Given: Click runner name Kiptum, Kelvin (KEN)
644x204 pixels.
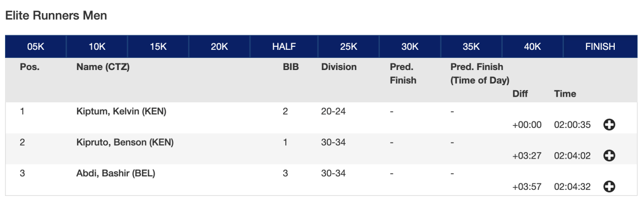Looking at the screenshot, I should tap(121, 112).
